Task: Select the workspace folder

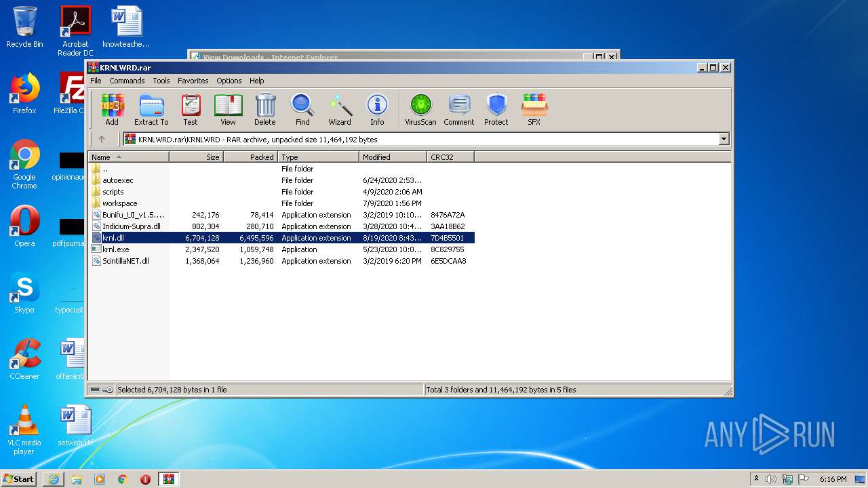Action: click(x=281, y=203)
